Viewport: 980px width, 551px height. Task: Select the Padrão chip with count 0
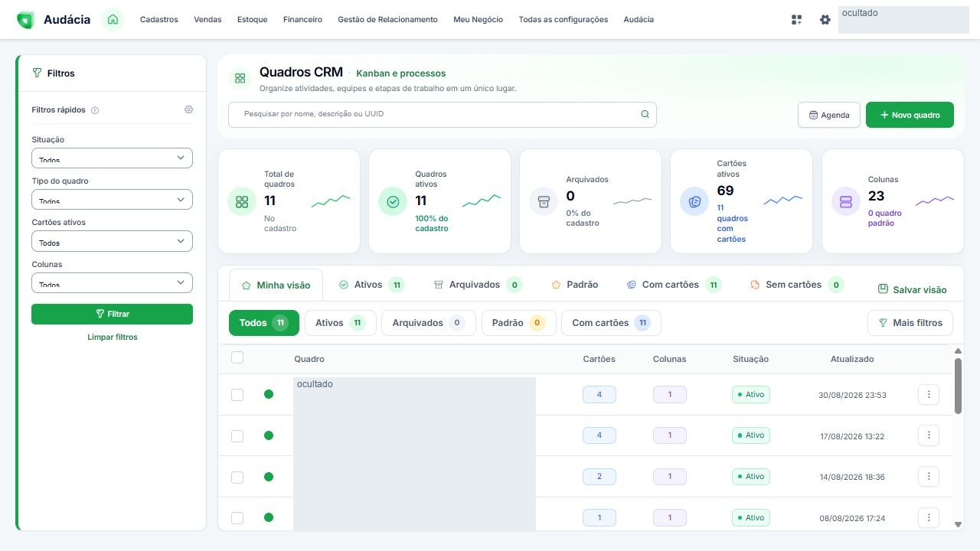tap(518, 323)
